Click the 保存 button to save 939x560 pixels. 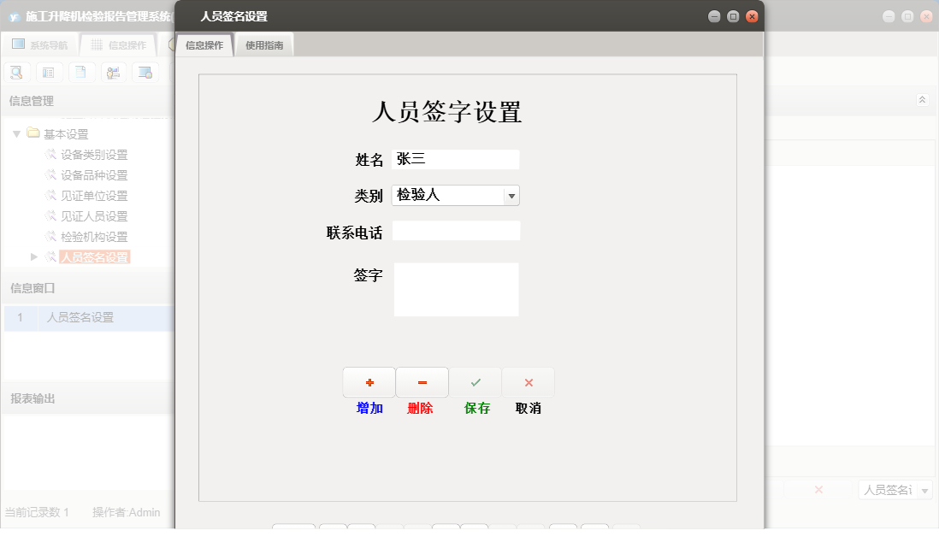click(x=475, y=408)
